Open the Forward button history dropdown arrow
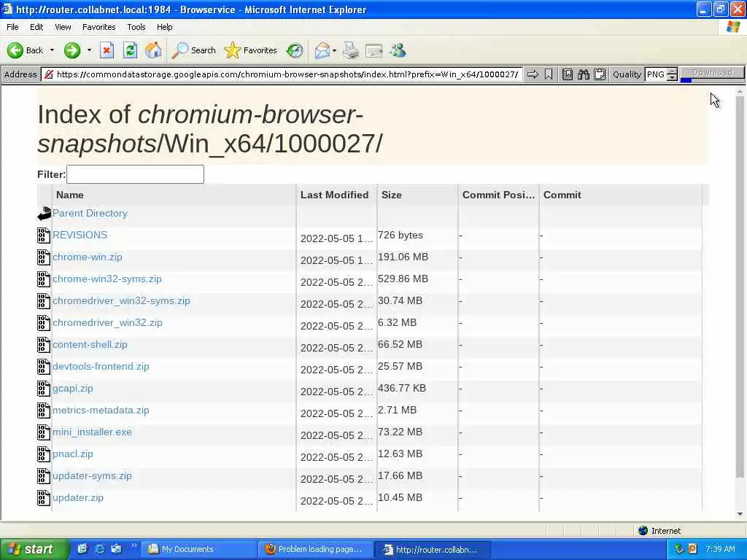The width and height of the screenshot is (747, 560). pyautogui.click(x=89, y=50)
